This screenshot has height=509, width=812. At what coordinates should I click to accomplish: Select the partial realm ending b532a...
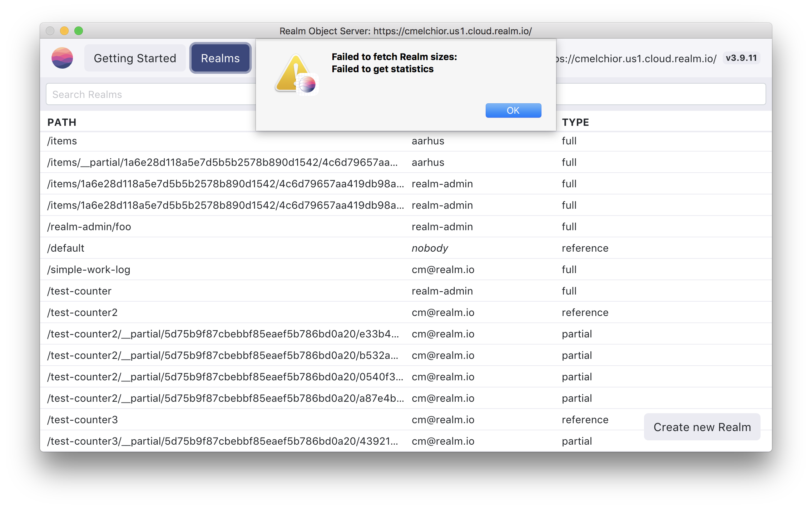pos(406,355)
